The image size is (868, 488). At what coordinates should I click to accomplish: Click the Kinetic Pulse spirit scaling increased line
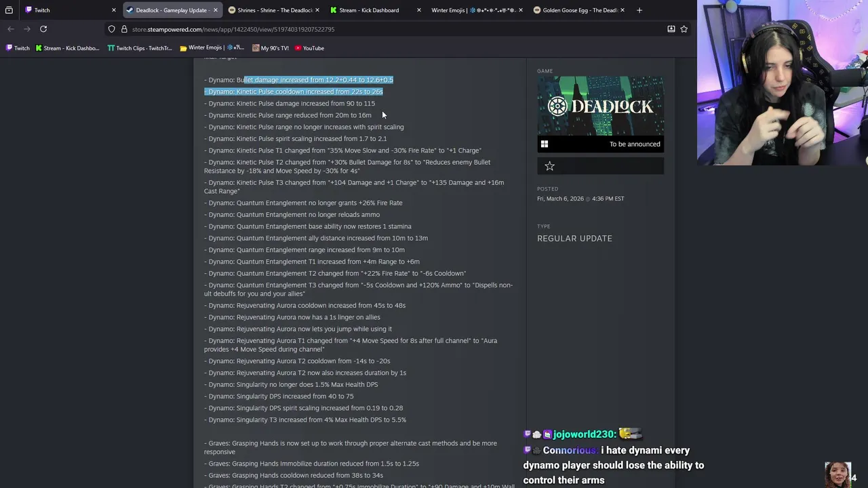296,139
